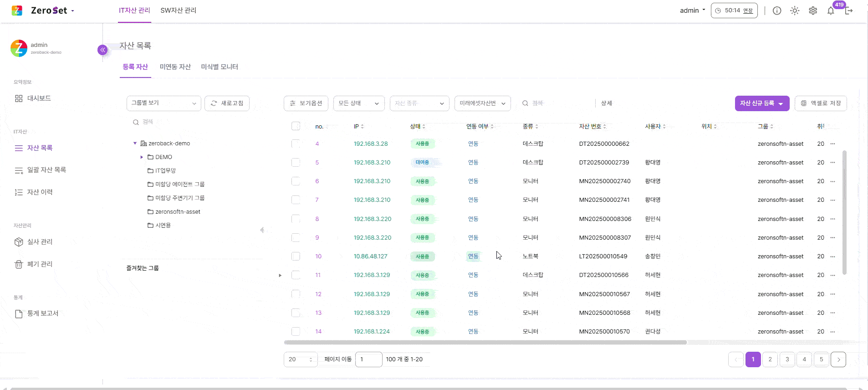Select the zeronsoftn-asset folder in tree
This screenshot has height=390, width=868.
pyautogui.click(x=174, y=211)
